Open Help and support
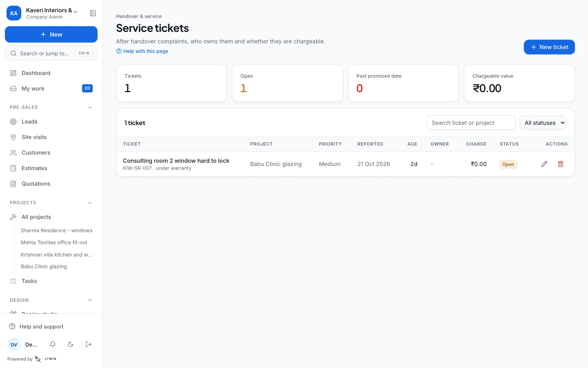Screen dimensions: 588x368 pos(51,327)
